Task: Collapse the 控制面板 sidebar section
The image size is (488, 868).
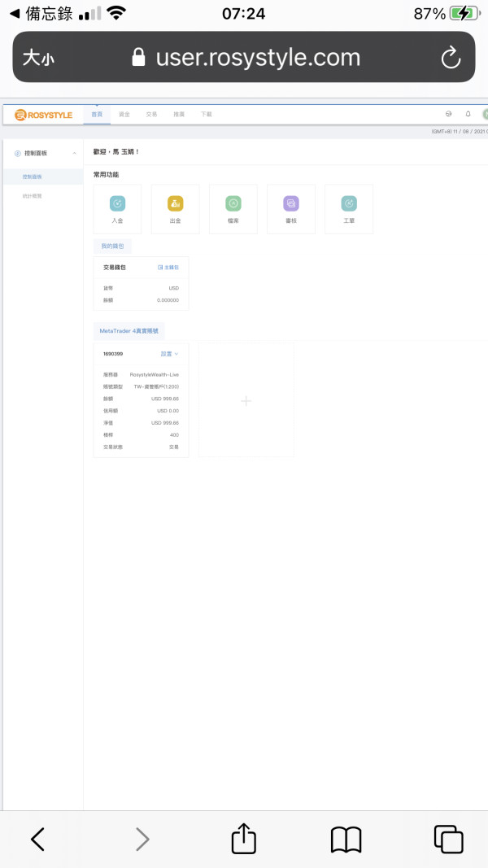Action: [74, 153]
